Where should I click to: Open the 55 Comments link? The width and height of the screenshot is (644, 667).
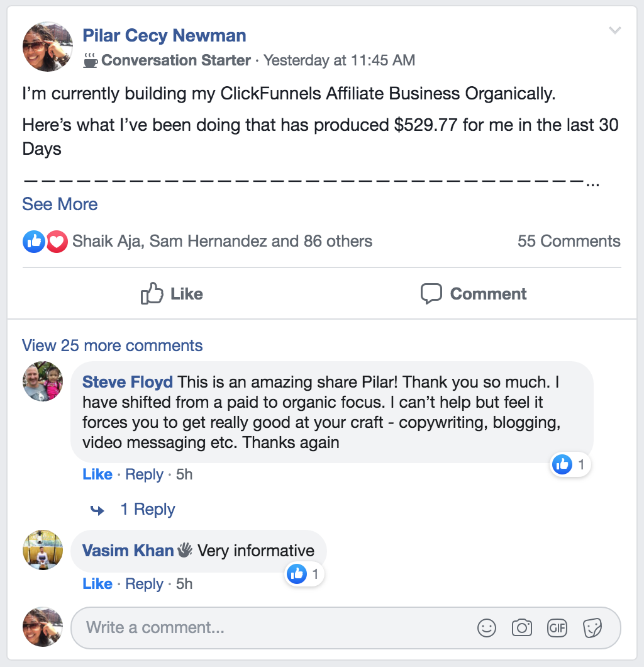coord(569,241)
